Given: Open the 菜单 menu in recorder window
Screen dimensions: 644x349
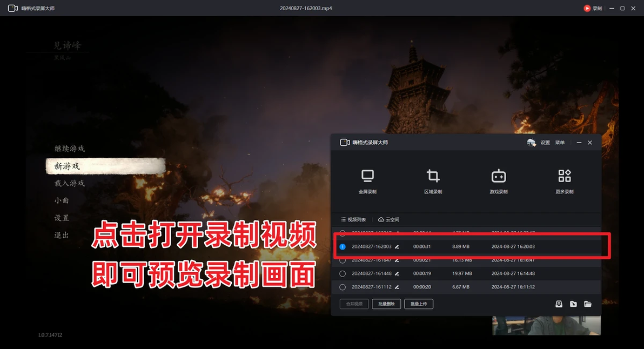Looking at the screenshot, I should (560, 143).
